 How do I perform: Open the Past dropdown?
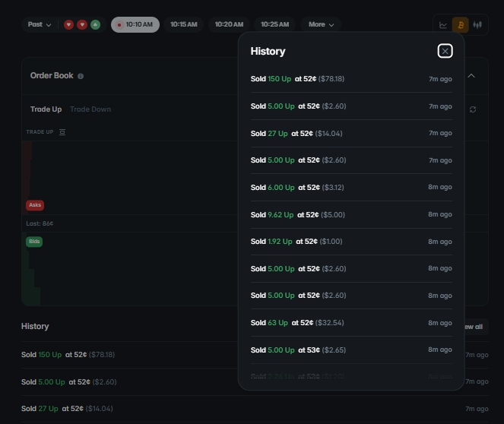coord(40,25)
